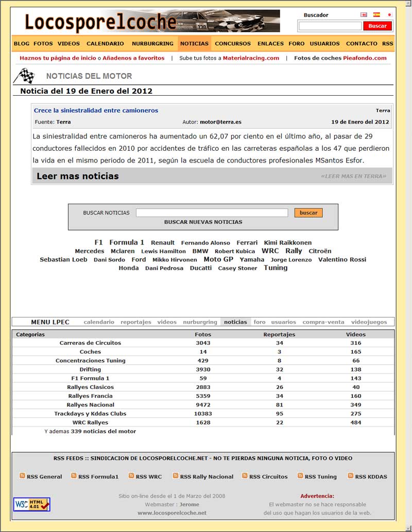
Task: Click LEER MAS EN TERRA link
Action: pos(354,176)
